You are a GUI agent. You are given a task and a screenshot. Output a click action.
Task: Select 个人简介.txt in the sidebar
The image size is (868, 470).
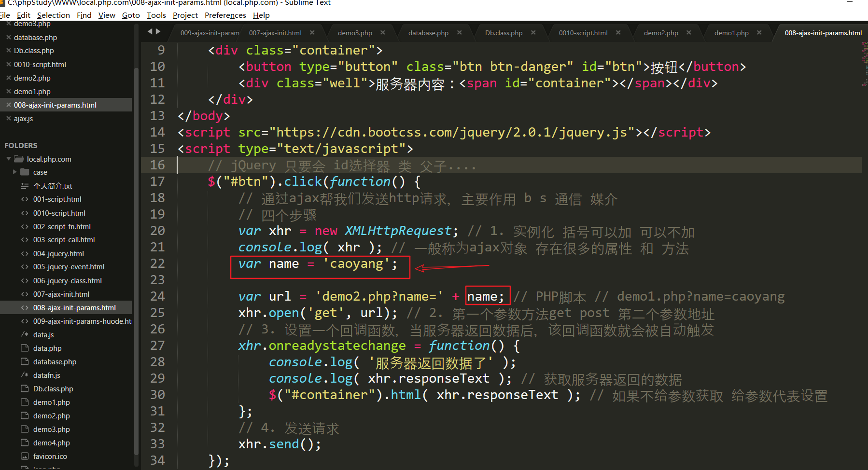click(53, 186)
